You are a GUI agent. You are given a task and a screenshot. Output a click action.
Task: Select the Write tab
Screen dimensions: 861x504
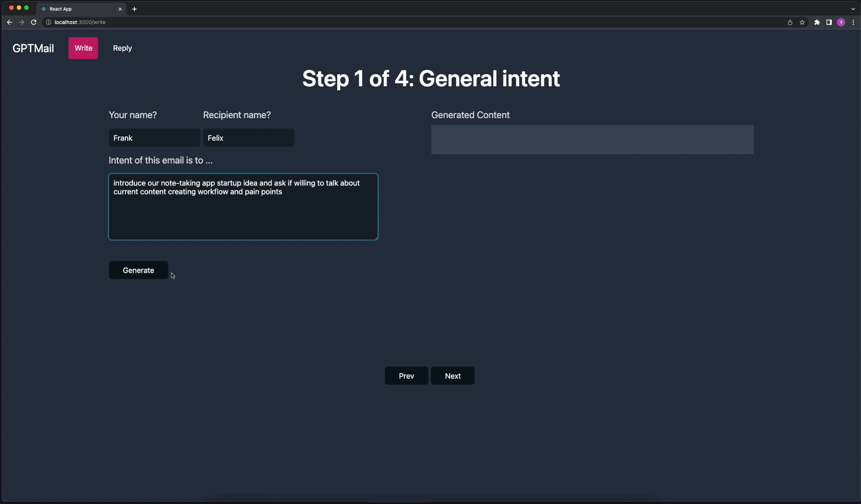click(83, 48)
